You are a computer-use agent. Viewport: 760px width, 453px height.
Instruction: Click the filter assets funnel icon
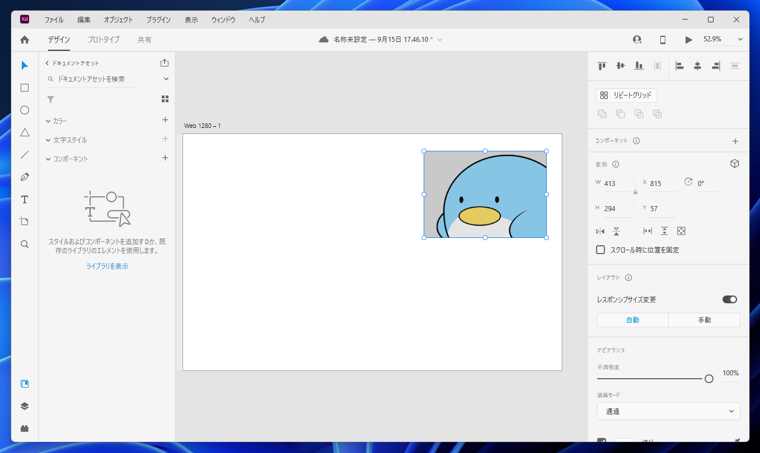50,99
